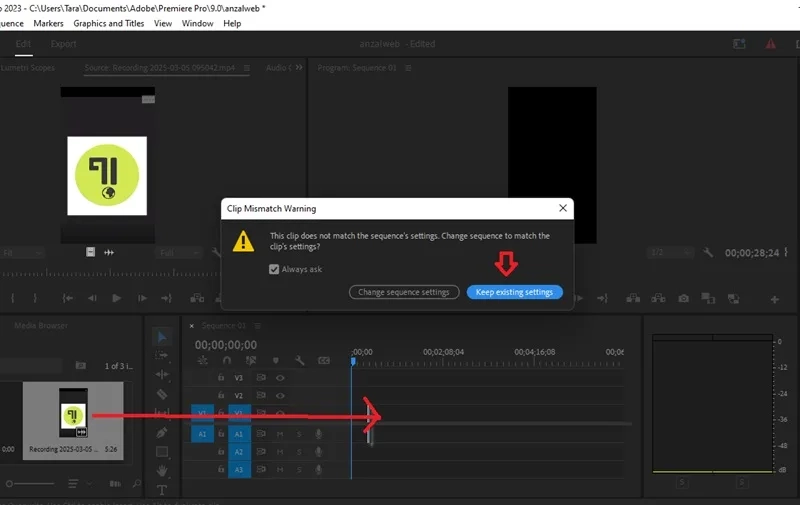800x505 pixels.
Task: Select the Selection arrow tool
Action: click(162, 337)
